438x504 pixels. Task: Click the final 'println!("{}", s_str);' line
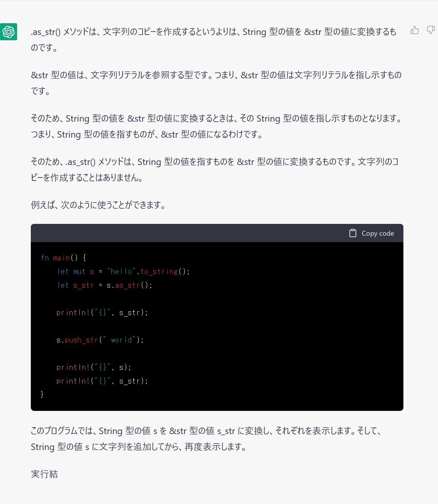click(x=102, y=381)
